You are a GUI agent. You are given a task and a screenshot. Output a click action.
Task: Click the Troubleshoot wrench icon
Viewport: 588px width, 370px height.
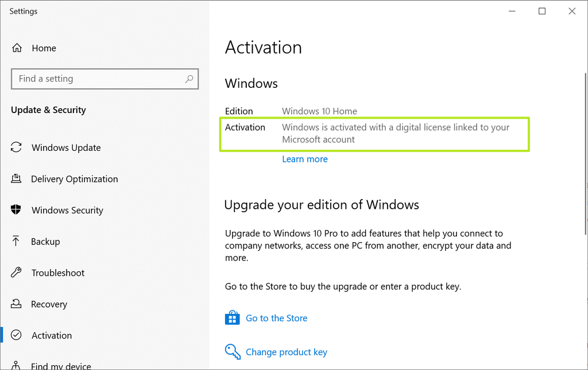17,272
